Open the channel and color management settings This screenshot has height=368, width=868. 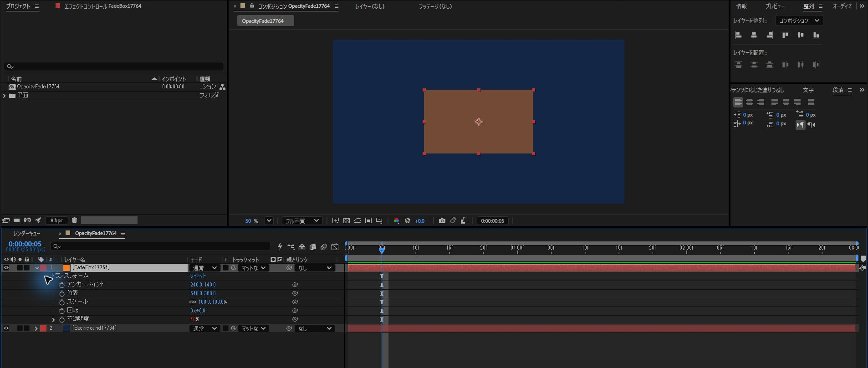coord(396,221)
